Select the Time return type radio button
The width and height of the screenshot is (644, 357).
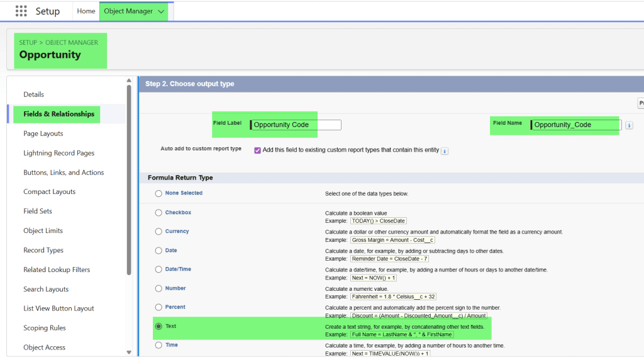[158, 345]
